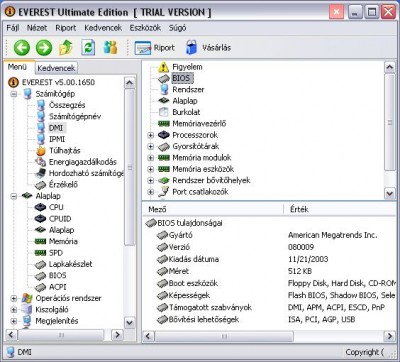
Task: Click value American Megatrends Inc.
Action: 333,235
